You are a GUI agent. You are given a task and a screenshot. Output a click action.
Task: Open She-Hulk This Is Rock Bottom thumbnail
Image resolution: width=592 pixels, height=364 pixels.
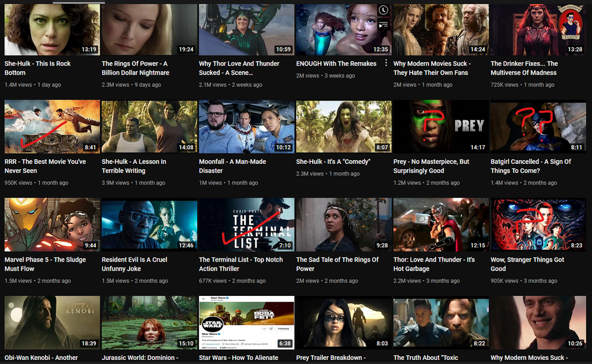coord(52,30)
